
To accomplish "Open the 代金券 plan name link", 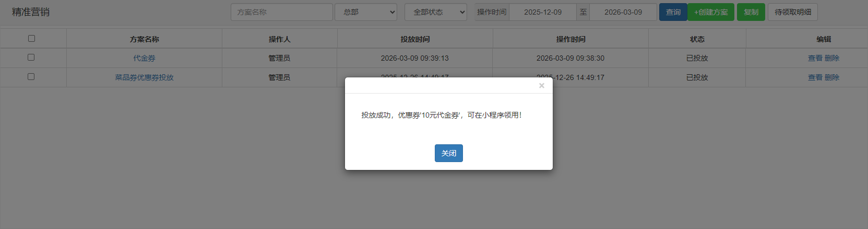I will [x=144, y=58].
